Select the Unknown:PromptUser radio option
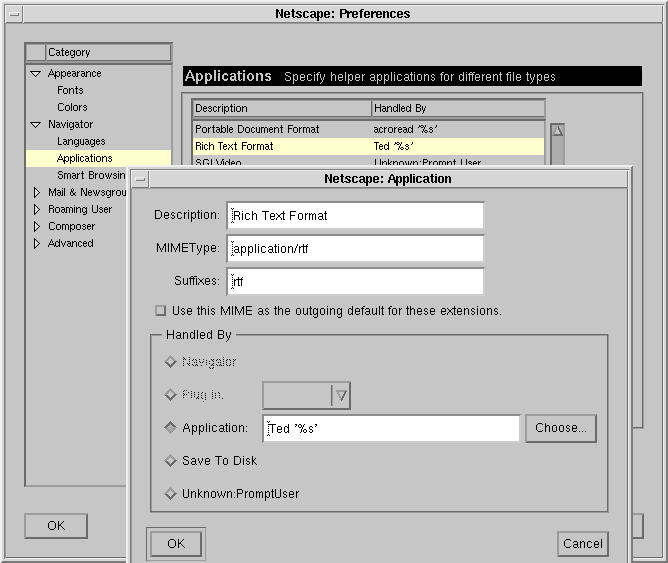Screen dimensions: 668x563 pos(170,493)
